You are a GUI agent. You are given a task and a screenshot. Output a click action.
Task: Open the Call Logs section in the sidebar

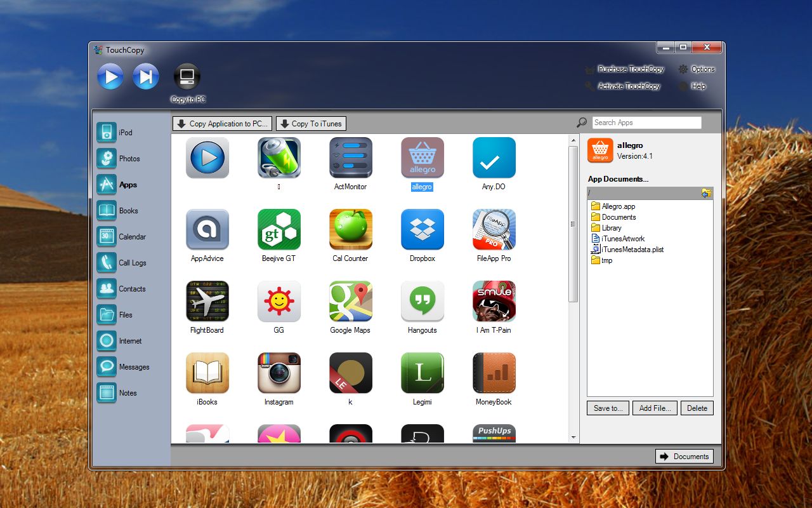tap(122, 262)
